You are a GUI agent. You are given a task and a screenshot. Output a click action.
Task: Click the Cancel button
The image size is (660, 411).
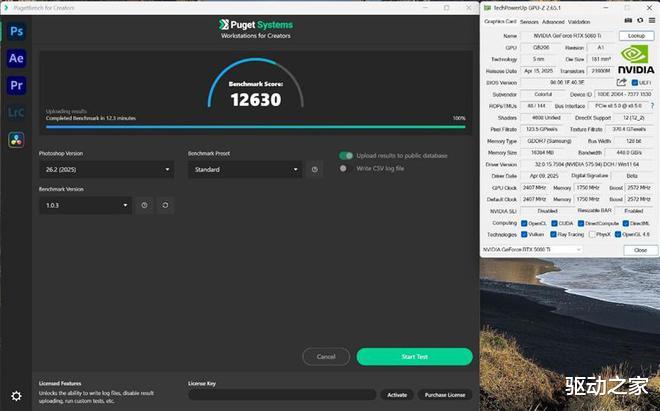(326, 357)
